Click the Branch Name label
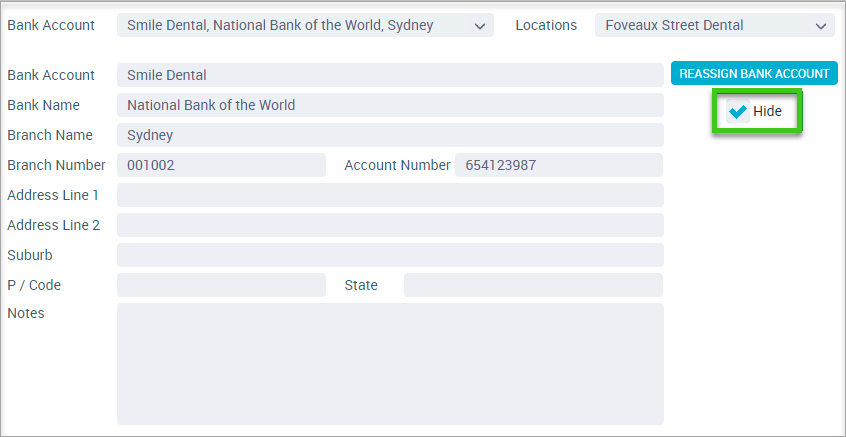The width and height of the screenshot is (846, 437). click(50, 135)
